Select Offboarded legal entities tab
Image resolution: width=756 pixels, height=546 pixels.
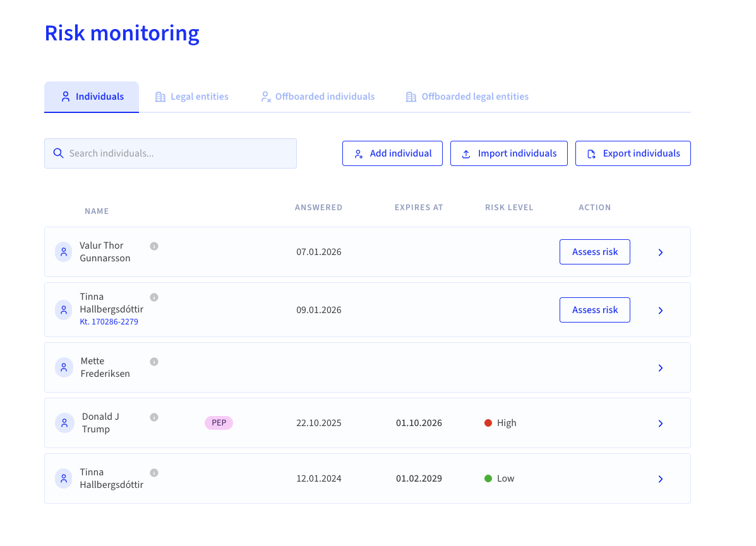[x=467, y=97]
